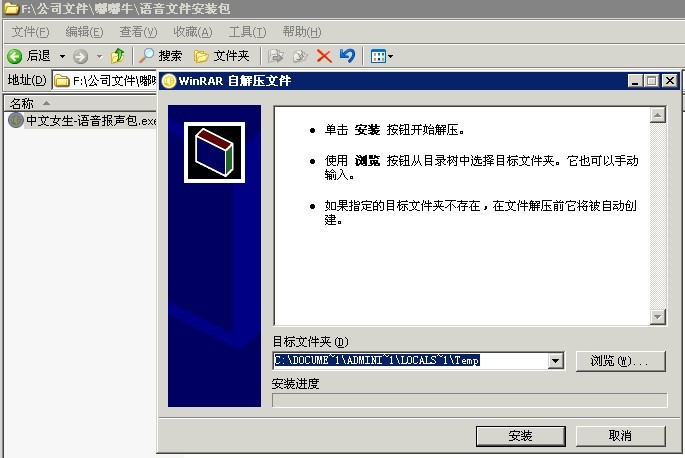Click the red Delete X icon

pyautogui.click(x=324, y=56)
